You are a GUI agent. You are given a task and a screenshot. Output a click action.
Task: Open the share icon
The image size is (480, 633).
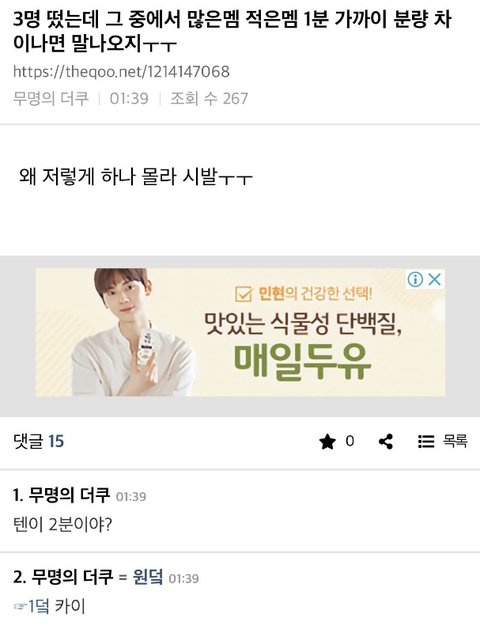click(386, 442)
